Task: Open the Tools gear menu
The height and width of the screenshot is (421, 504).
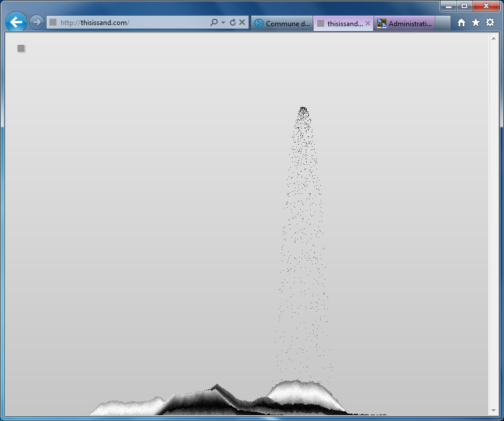Action: [x=490, y=22]
